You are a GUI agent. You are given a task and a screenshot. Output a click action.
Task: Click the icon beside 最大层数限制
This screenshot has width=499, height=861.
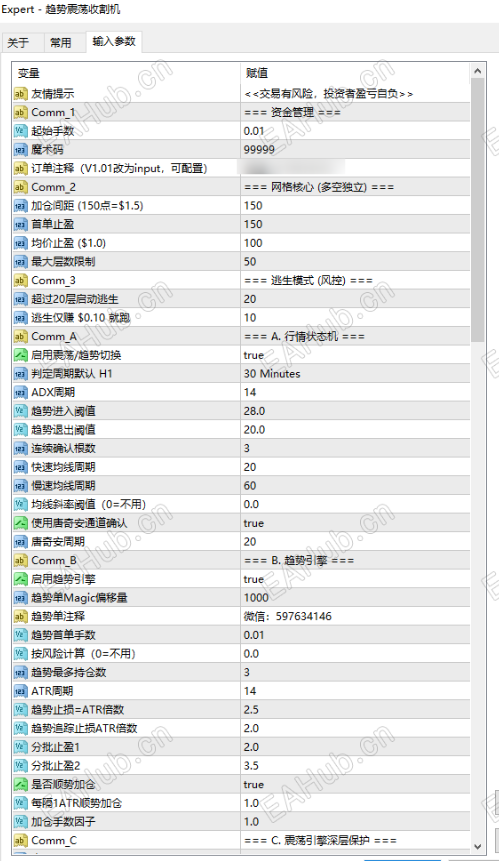coord(20,262)
